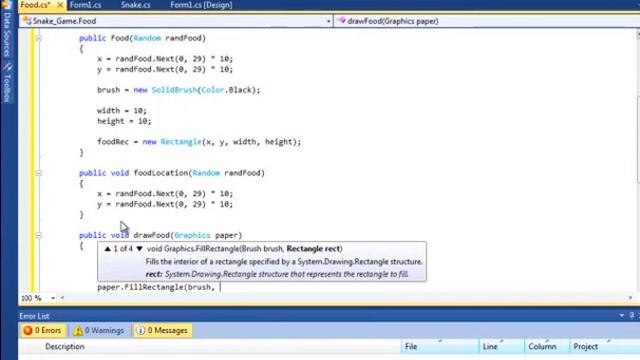Collapse the Food constructor block
The width and height of the screenshot is (640, 360).
[38, 38]
